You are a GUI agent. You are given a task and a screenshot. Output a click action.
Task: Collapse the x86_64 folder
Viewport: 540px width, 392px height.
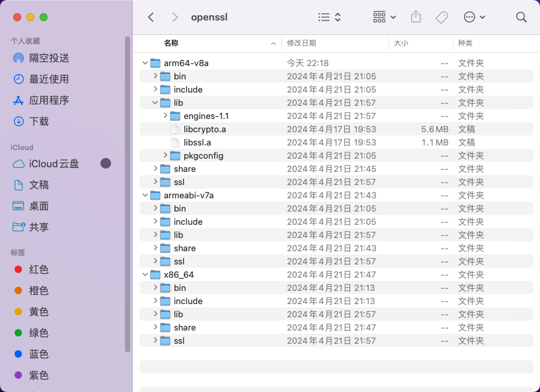145,274
